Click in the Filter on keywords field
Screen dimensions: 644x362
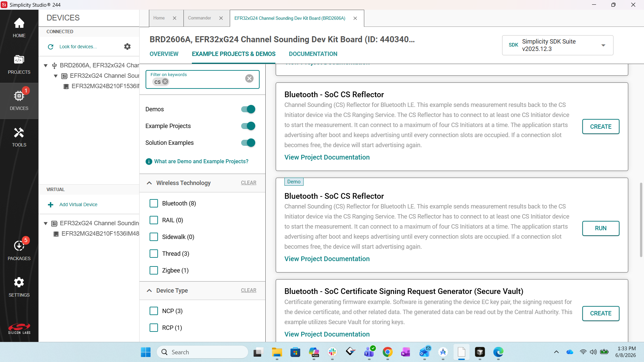tap(203, 79)
